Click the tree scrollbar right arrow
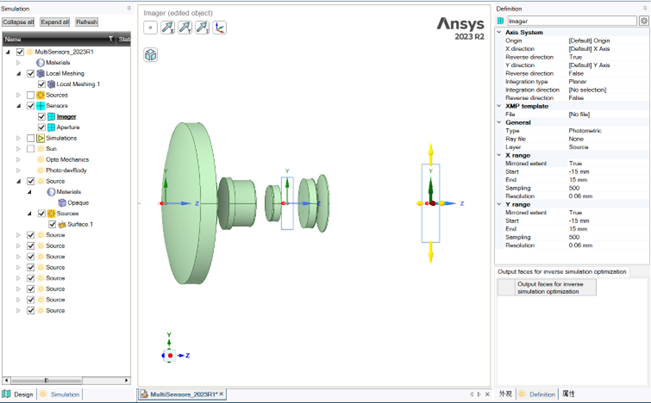Viewport: 651px width, 403px height. 127,380
